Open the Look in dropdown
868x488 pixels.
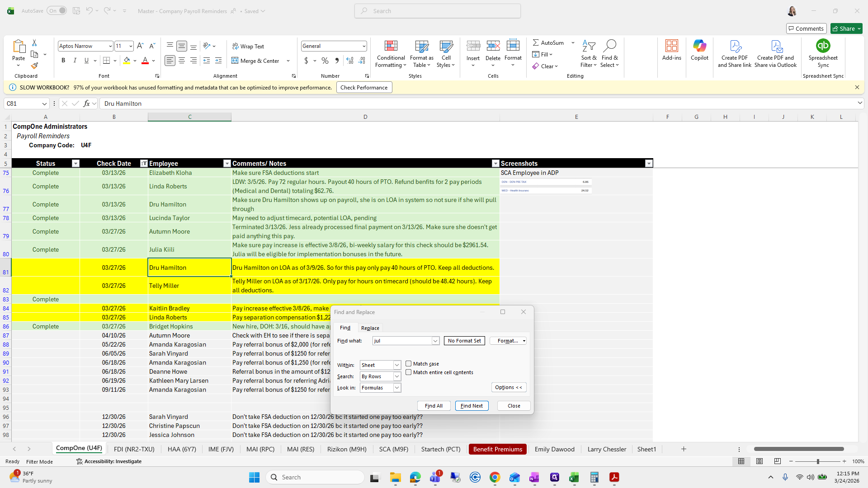coord(396,388)
